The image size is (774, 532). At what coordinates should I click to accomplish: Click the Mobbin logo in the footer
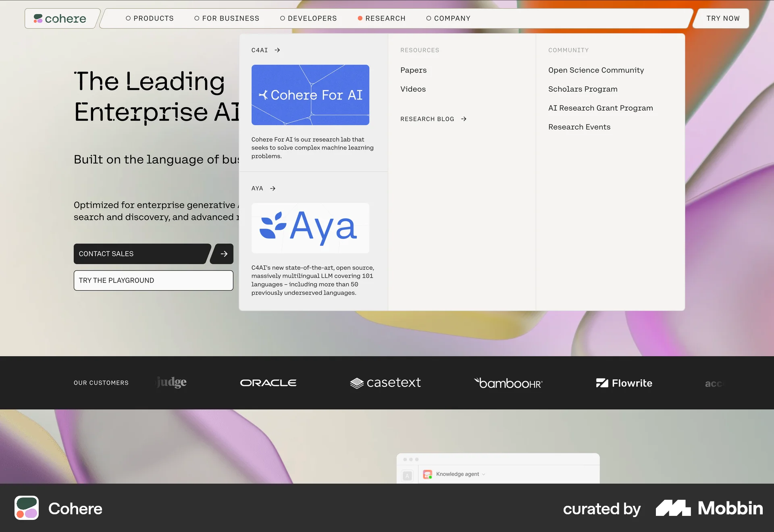pos(709,509)
